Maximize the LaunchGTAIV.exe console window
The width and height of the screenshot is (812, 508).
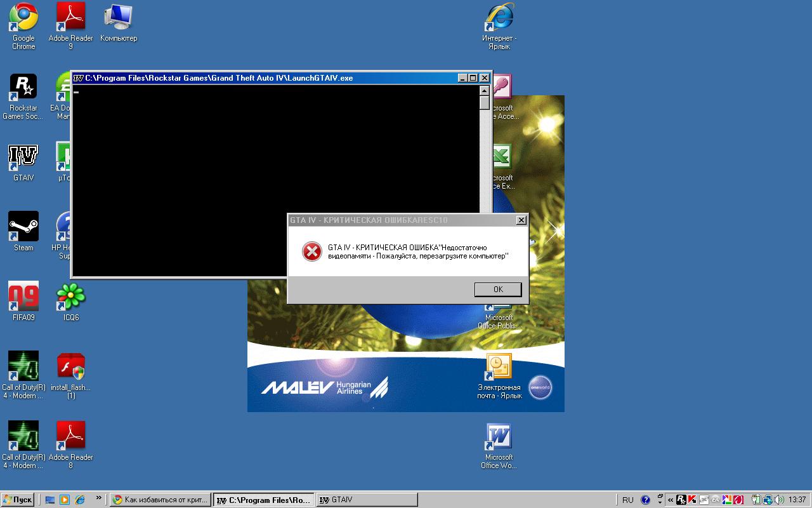point(473,78)
